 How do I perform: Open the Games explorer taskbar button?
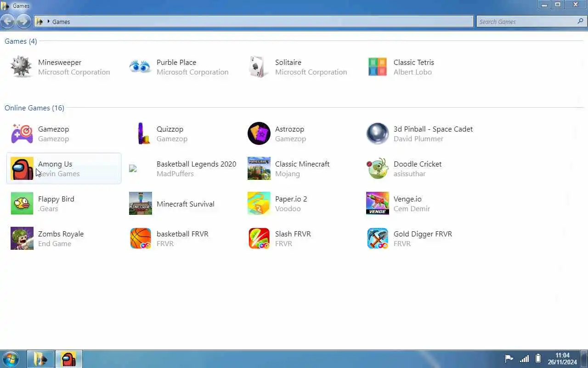click(x=40, y=359)
